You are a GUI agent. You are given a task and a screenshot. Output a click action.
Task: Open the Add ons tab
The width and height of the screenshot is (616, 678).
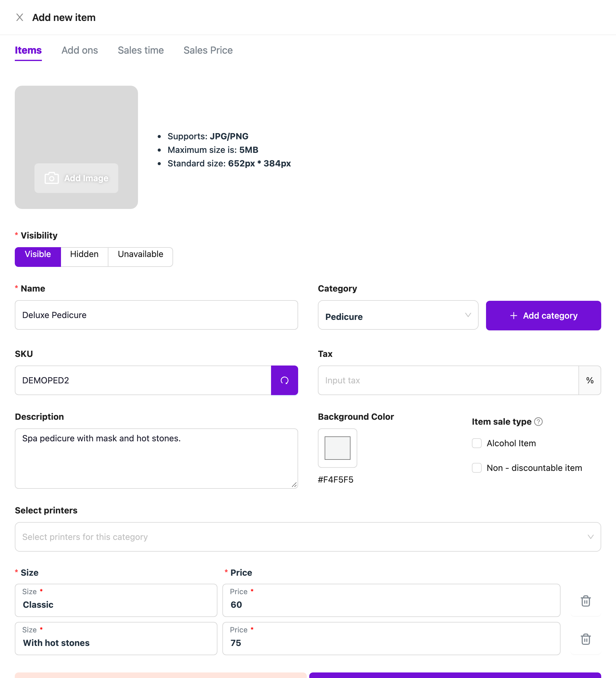coord(80,51)
